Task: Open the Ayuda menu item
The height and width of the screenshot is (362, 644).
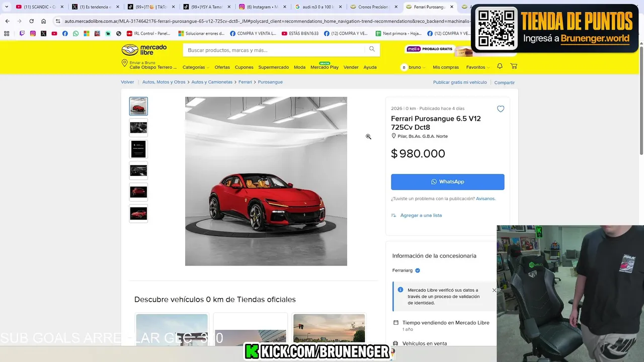Action: 370,67
